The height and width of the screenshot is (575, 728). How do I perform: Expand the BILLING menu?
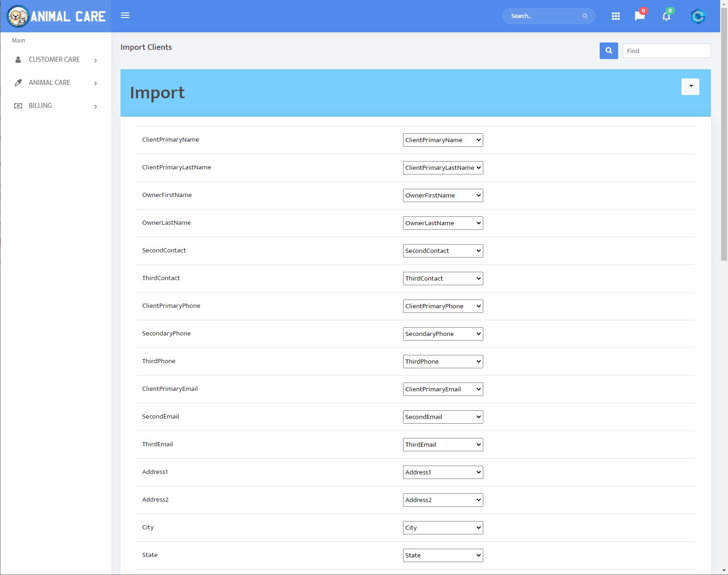[55, 106]
